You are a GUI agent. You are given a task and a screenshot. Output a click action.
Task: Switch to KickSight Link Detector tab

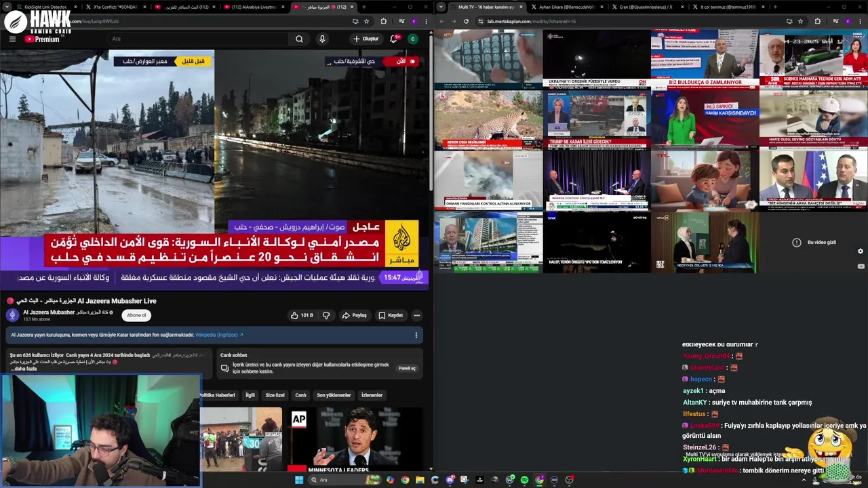point(45,7)
